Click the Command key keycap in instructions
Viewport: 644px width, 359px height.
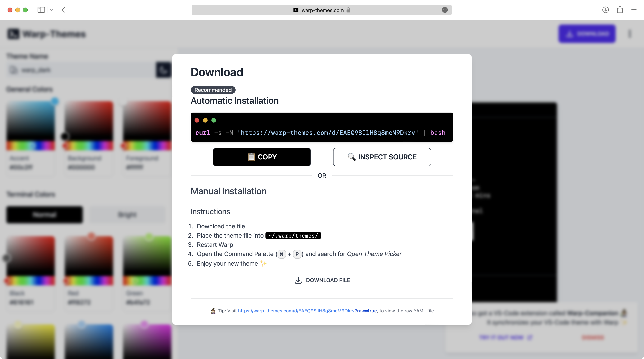pos(282,254)
